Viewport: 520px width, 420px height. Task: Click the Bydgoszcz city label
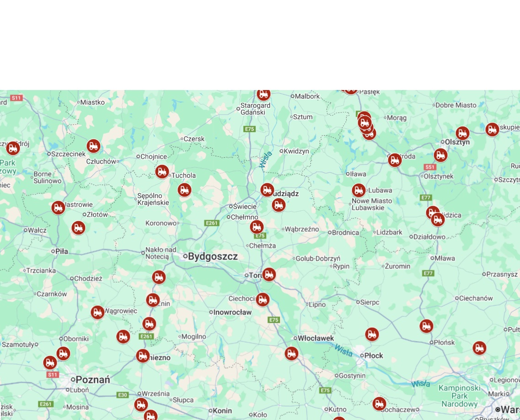[x=213, y=256]
